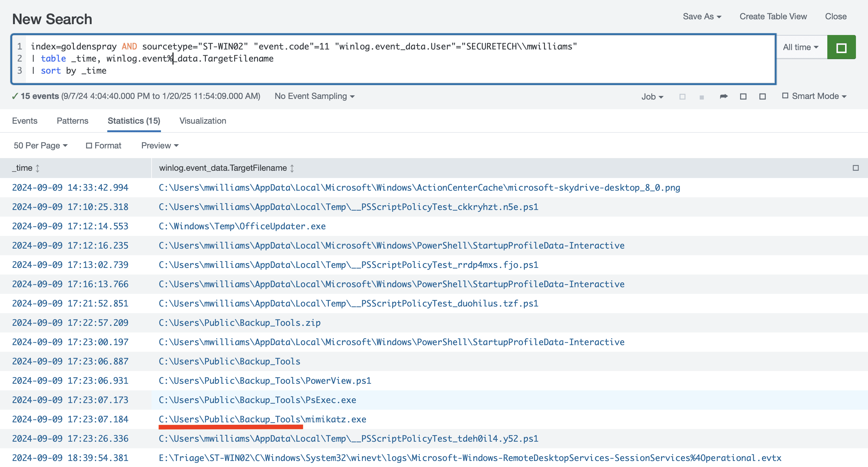The image size is (868, 467).
Task: Click timestamp 2024-09-09 17:21:52.851
Action: coord(70,303)
